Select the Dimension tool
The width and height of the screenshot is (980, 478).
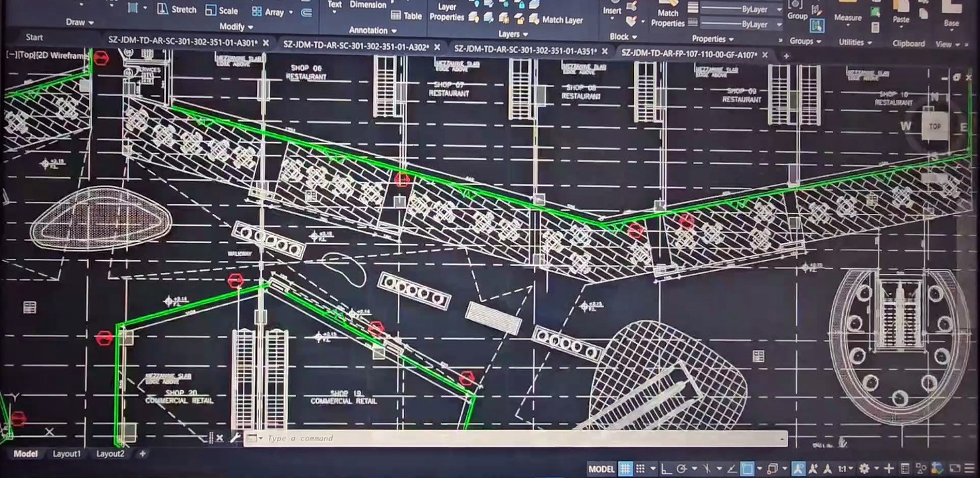tap(368, 4)
